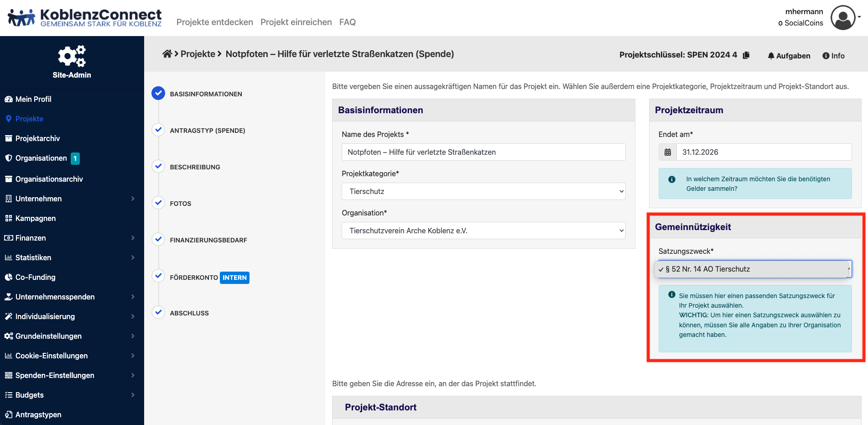This screenshot has width=868, height=425.
Task: Expand the Satzungszweck dropdown
Action: click(754, 269)
